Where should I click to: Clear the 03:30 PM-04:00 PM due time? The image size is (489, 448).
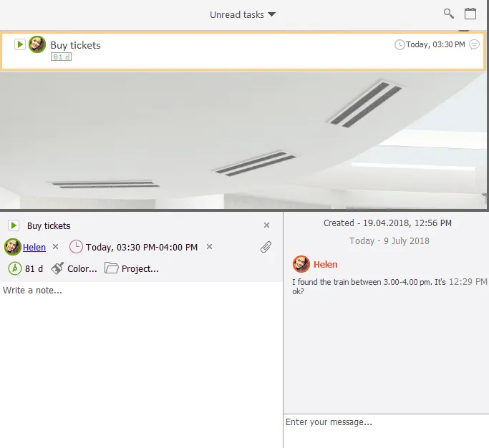point(209,247)
